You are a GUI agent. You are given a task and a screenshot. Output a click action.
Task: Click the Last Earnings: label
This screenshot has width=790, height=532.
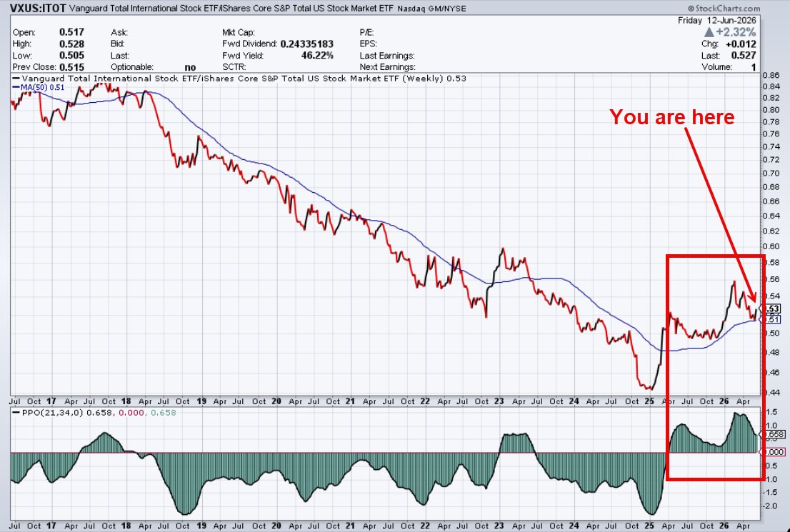[387, 56]
